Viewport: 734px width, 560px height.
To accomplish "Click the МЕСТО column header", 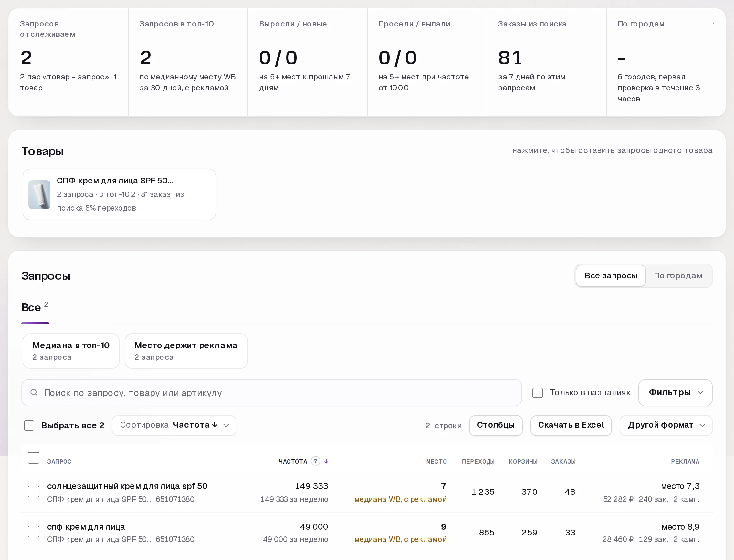I will [x=436, y=462].
